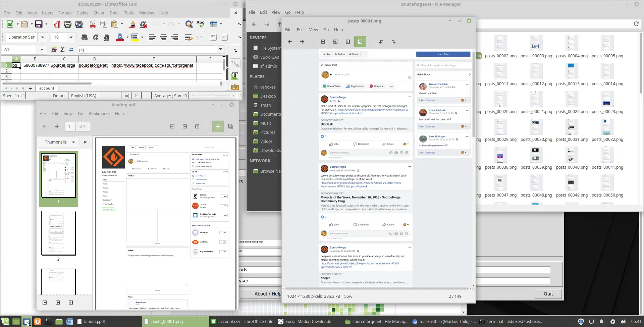Open the Properties wrench in Calc sidebar
644x327 pixels.
coord(235,63)
